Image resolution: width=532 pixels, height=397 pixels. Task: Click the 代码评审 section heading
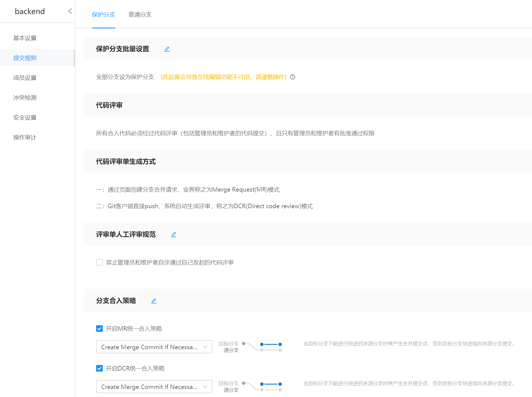tap(109, 105)
